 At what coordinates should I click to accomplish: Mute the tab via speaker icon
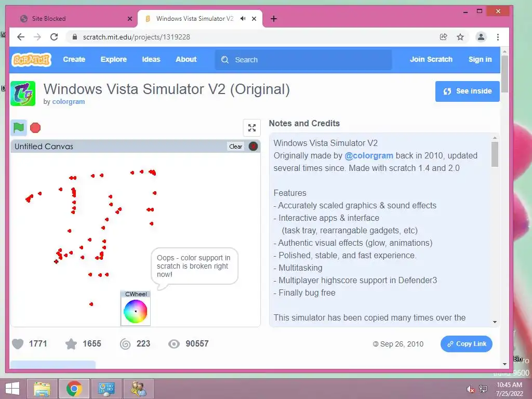point(243,19)
